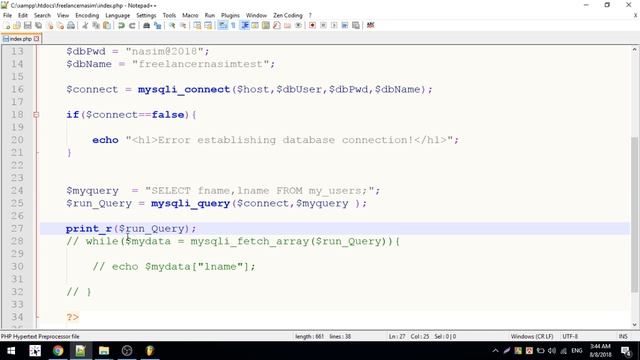Viewport: 640px width, 360px height.
Task: Open the Action Center notifications
Action: 626,351
